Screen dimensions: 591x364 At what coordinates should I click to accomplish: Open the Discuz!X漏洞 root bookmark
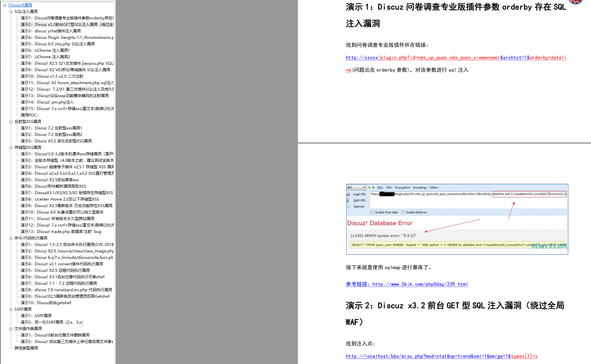pyautogui.click(x=20, y=5)
